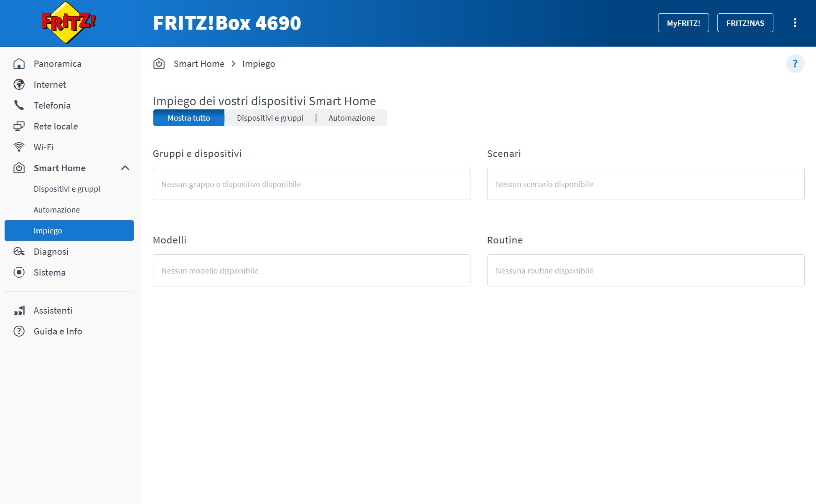Click 'Nessun gruppo o dispositivo disponibile' box
The height and width of the screenshot is (504, 816).
[x=311, y=184]
